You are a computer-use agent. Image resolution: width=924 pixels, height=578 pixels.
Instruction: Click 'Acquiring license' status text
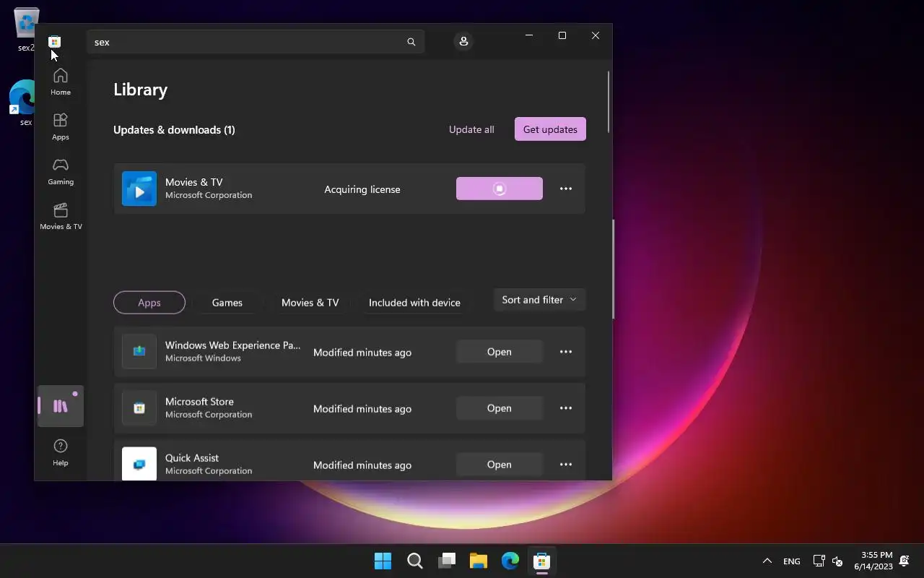pos(362,189)
